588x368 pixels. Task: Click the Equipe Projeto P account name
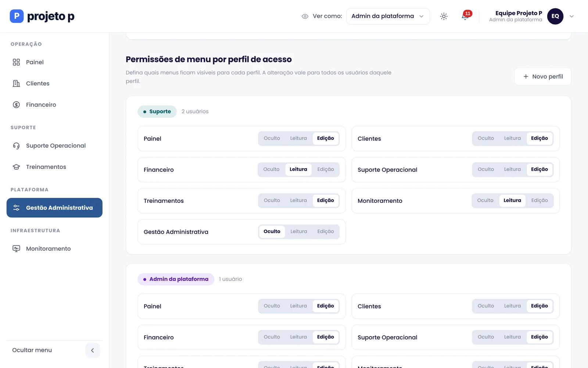pyautogui.click(x=519, y=13)
